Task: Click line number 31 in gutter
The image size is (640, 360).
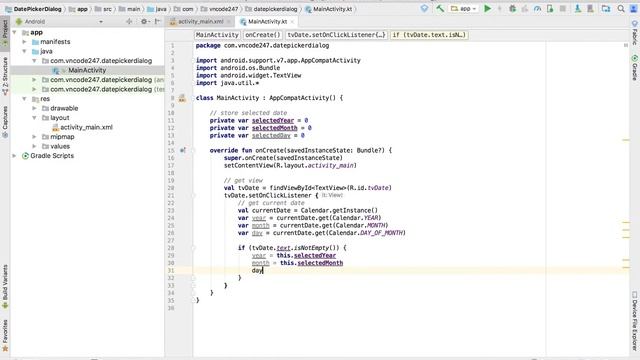Action: [x=171, y=270]
